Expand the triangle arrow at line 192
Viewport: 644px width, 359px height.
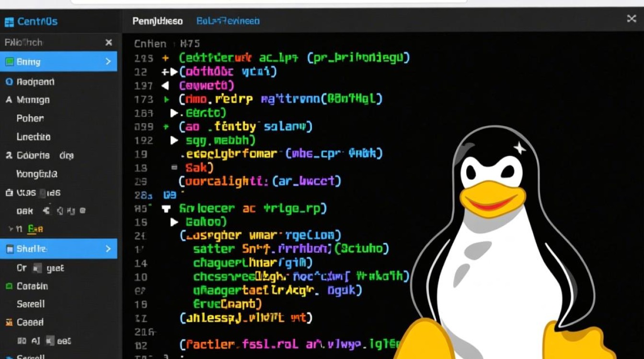[x=175, y=141]
